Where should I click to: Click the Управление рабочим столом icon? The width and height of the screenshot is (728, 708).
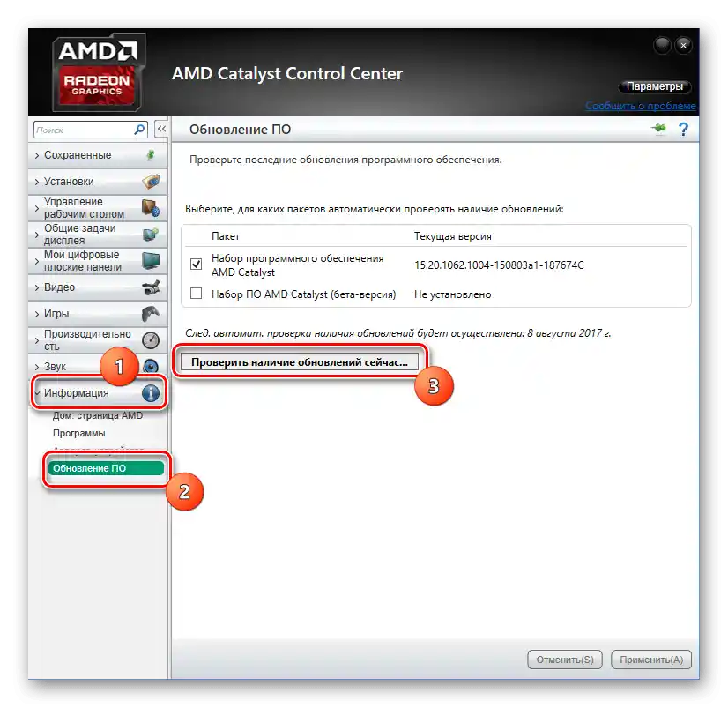pyautogui.click(x=151, y=208)
